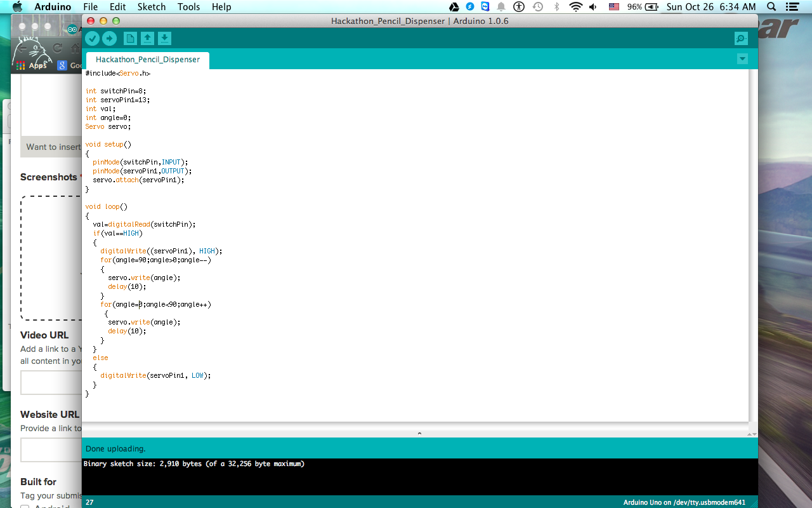The image size is (812, 508).
Task: Click the TeamViewer menu bar icon
Action: pyautogui.click(x=485, y=7)
